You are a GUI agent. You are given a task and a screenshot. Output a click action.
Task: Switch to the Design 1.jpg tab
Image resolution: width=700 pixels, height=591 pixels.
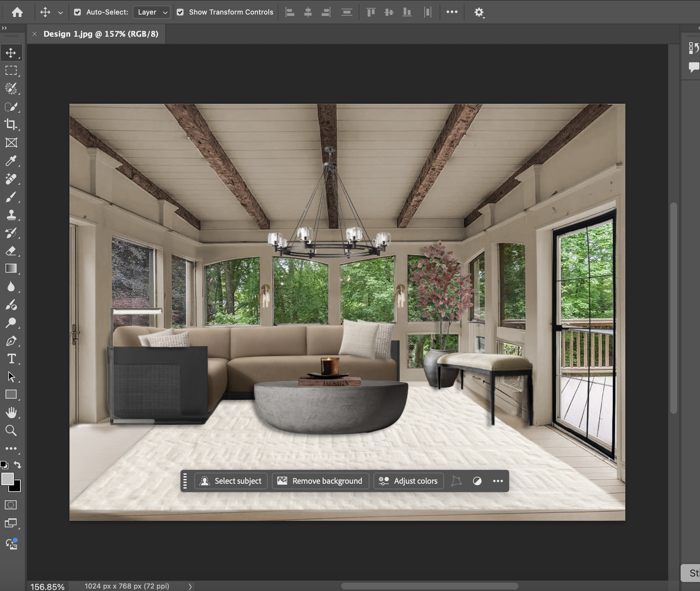[x=101, y=34]
